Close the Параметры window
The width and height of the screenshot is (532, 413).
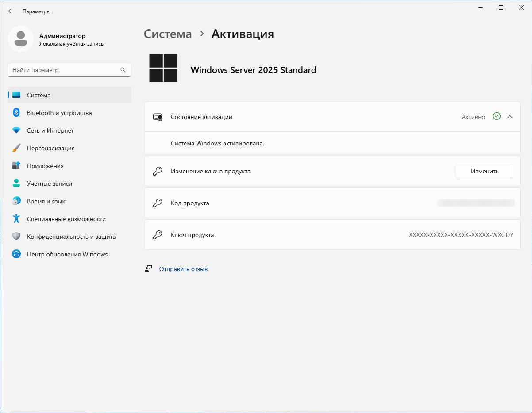(x=521, y=8)
